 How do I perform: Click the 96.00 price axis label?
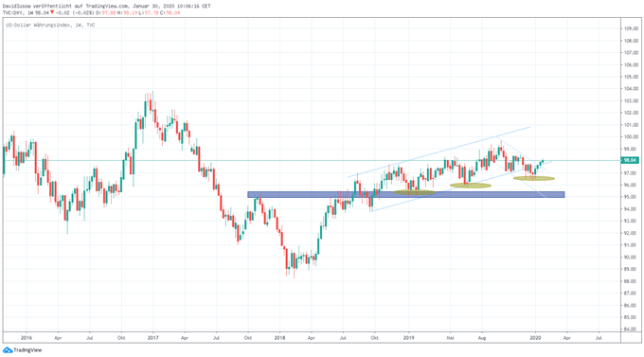pyautogui.click(x=631, y=185)
